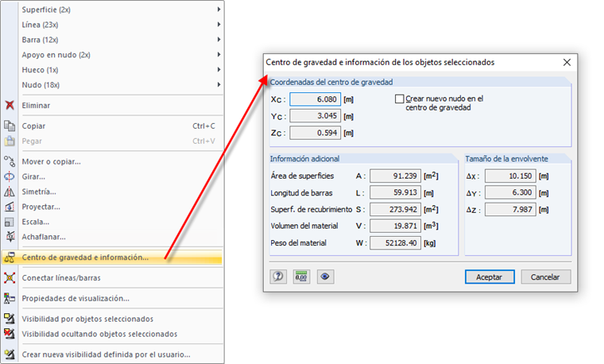The height and width of the screenshot is (364, 604).
Task: Select Conectar líneas/barras entry
Action: 113,277
